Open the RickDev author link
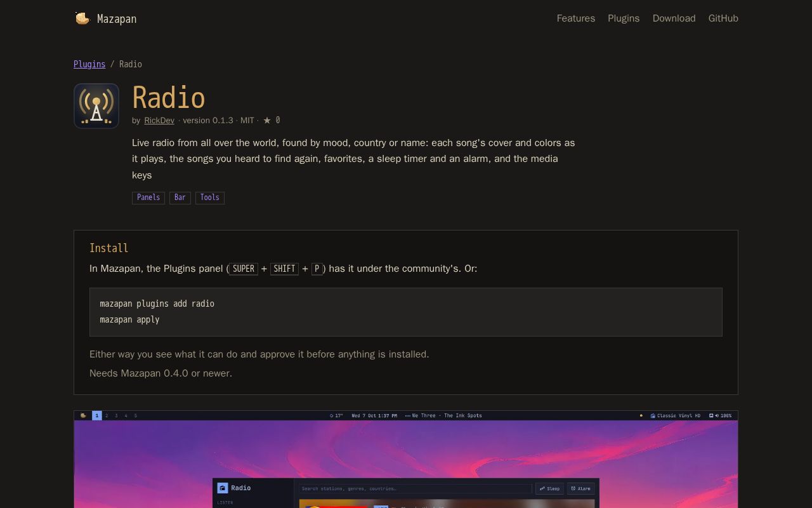Image resolution: width=812 pixels, height=508 pixels. pos(159,120)
